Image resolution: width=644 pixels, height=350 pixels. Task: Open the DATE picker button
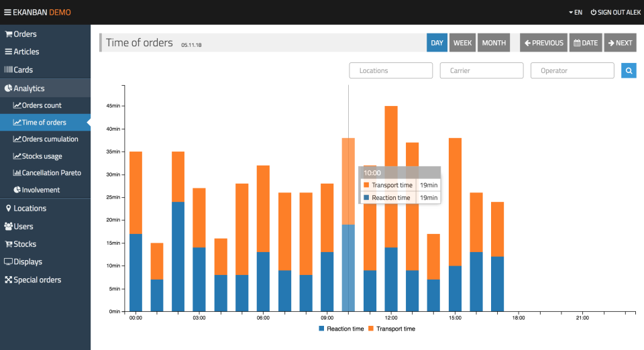click(x=586, y=43)
